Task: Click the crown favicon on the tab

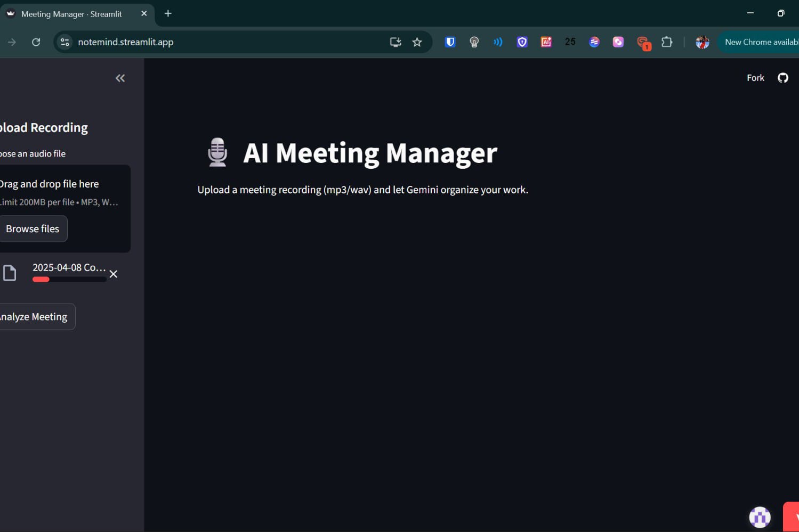Action: 11,14
